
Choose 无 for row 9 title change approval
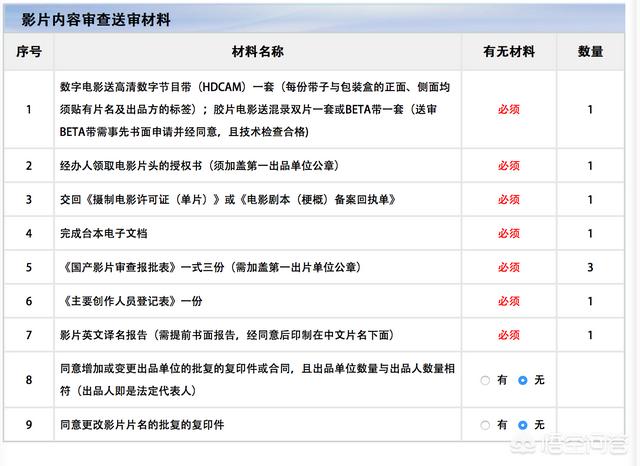(523, 425)
